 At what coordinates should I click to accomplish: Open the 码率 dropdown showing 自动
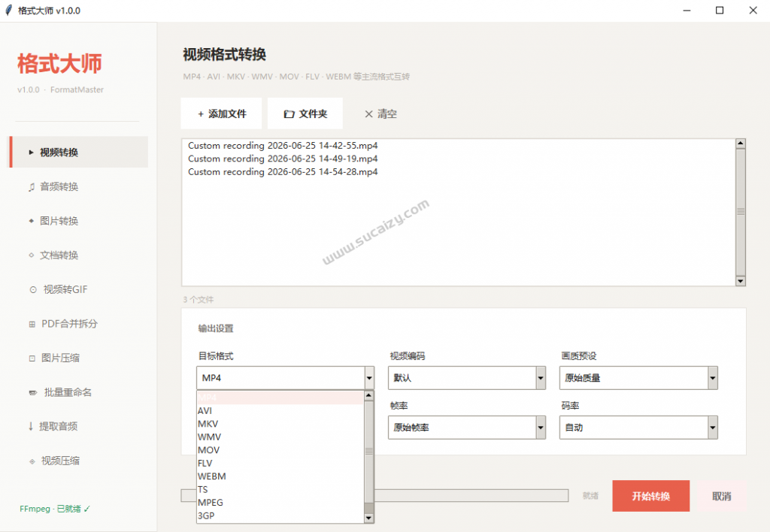[638, 428]
